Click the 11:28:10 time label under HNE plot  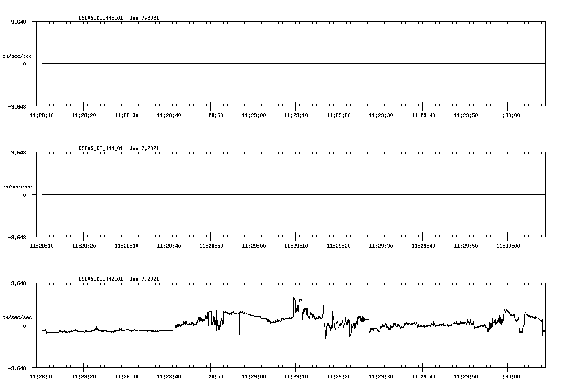42,115
